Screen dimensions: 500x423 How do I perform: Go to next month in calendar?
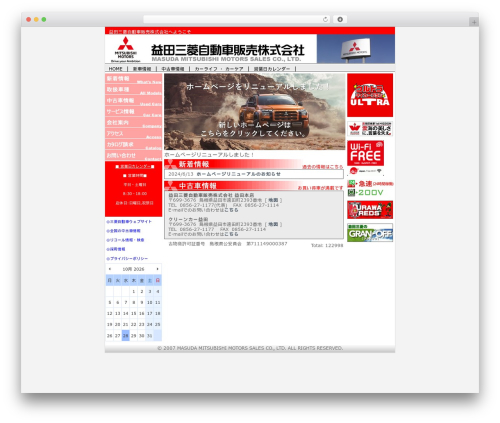(x=158, y=269)
